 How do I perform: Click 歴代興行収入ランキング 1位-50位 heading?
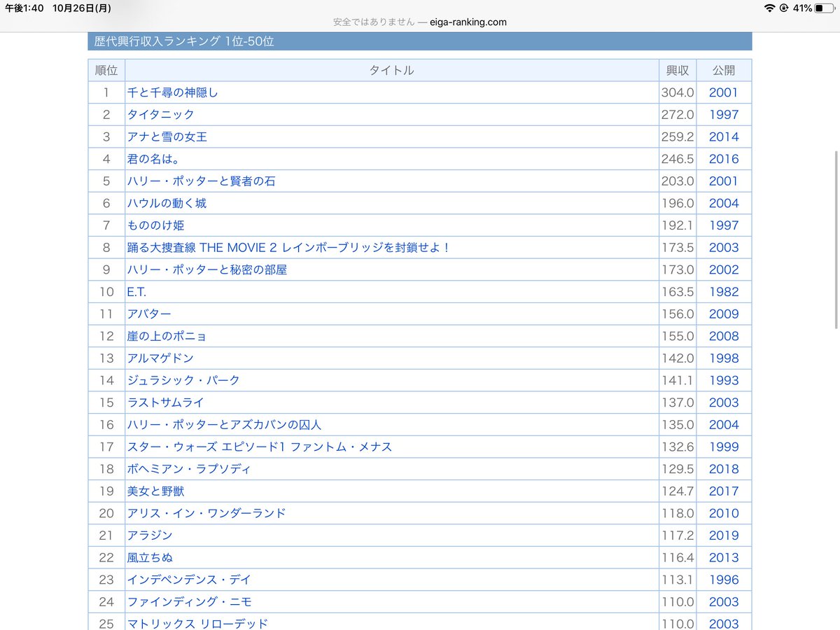pos(184,41)
